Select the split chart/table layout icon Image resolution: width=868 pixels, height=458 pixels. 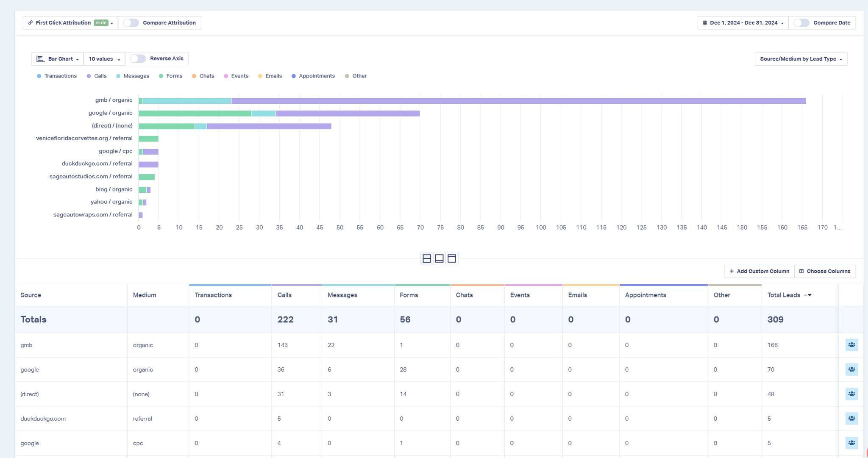(x=427, y=258)
